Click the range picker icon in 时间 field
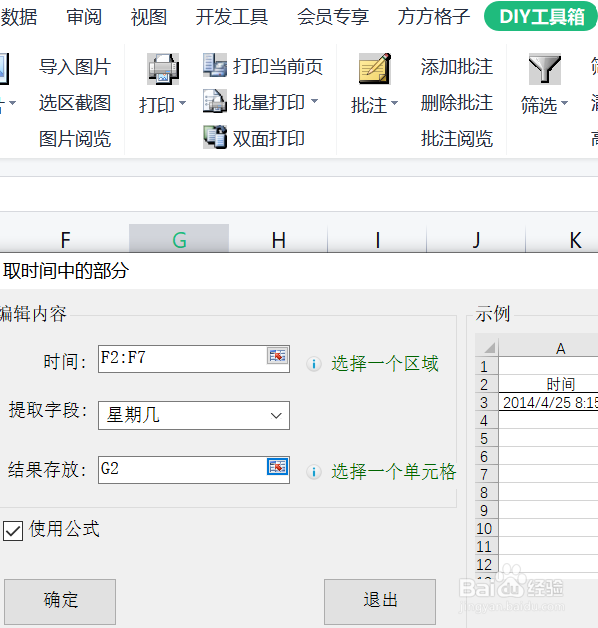Viewport: 598px width, 628px height. pyautogui.click(x=278, y=356)
